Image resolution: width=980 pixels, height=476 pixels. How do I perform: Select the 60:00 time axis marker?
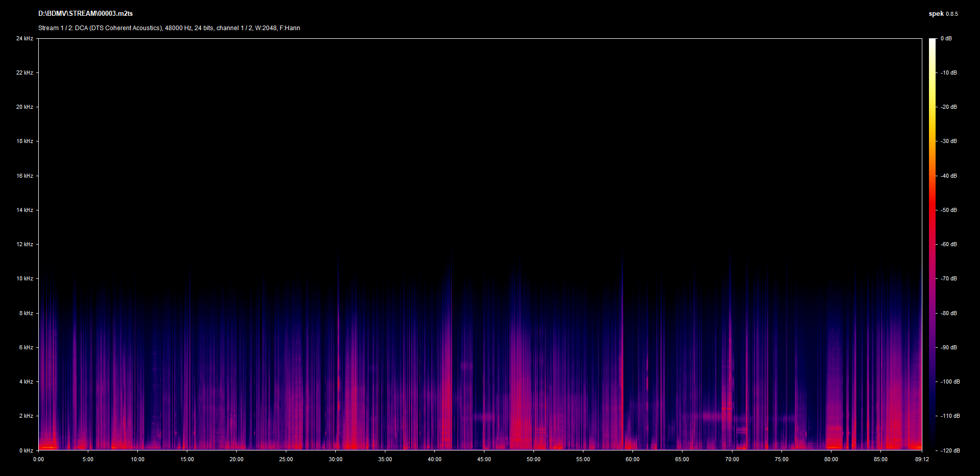point(632,459)
